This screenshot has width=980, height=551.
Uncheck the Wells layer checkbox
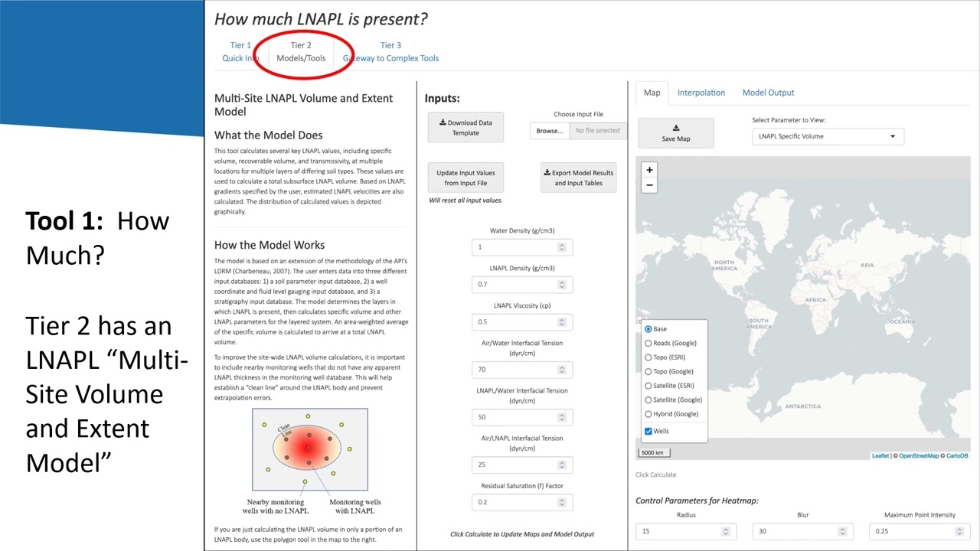pyautogui.click(x=648, y=431)
